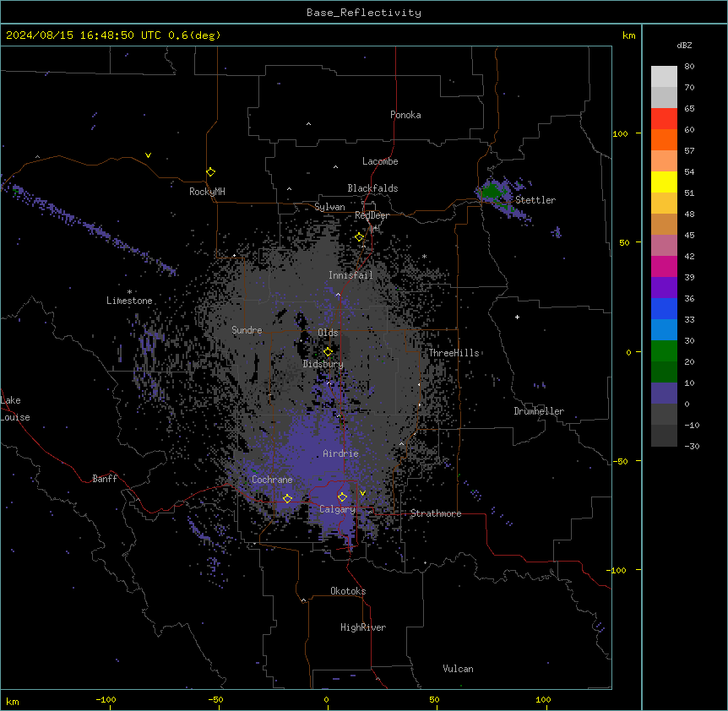This screenshot has height=711, width=728.
Task: Select the white caret marker west of Lacombe
Action: [x=335, y=167]
